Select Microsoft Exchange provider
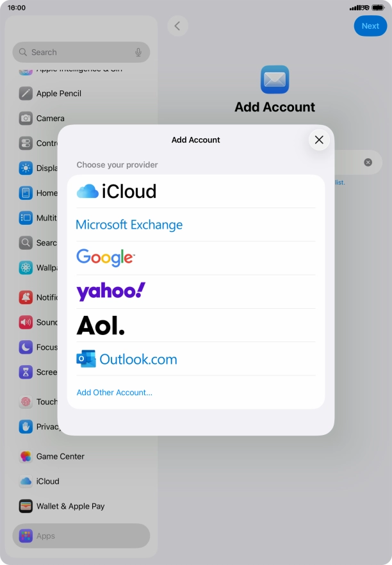 [x=129, y=225]
